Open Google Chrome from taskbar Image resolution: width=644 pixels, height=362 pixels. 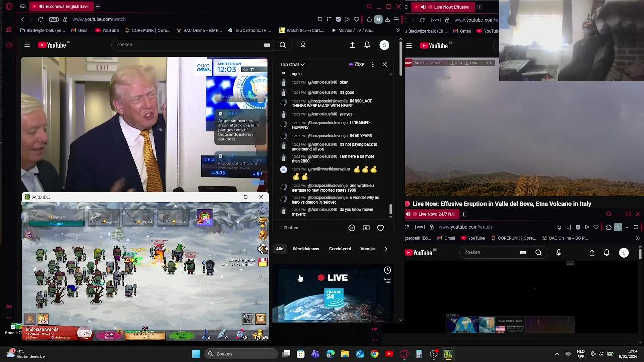pyautogui.click(x=374, y=354)
